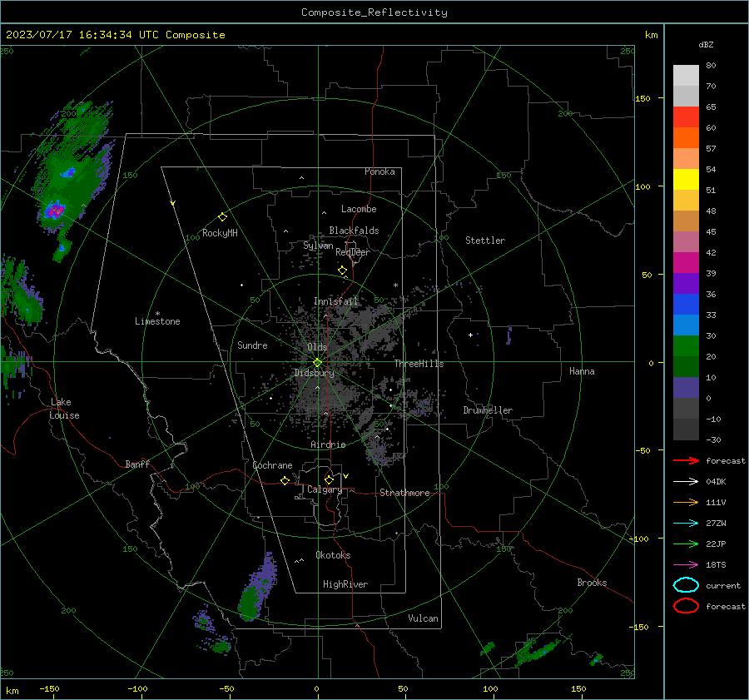
Task: Click the asterisk marker above Limestone
Action: click(157, 314)
